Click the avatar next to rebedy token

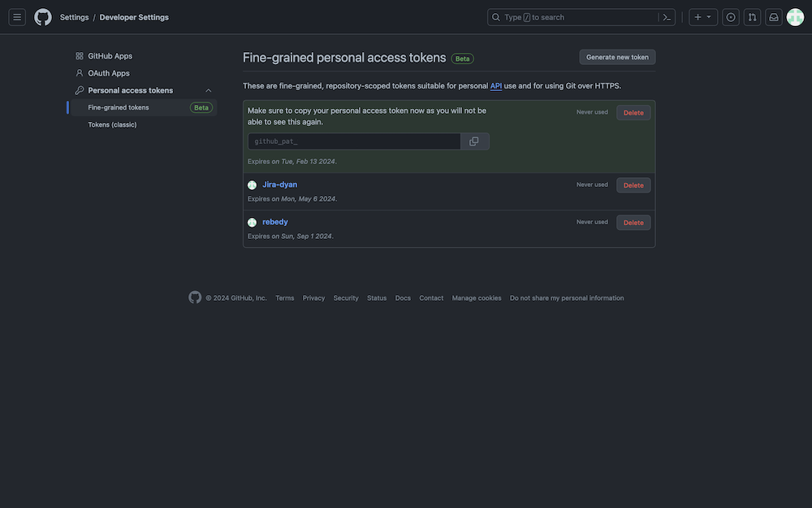pos(253,223)
